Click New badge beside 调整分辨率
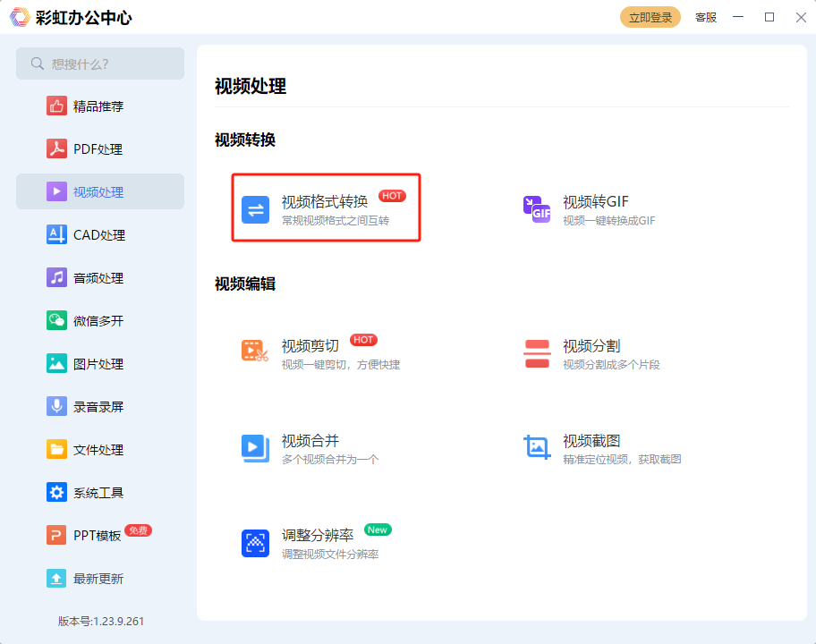This screenshot has width=816, height=644. pyautogui.click(x=378, y=530)
